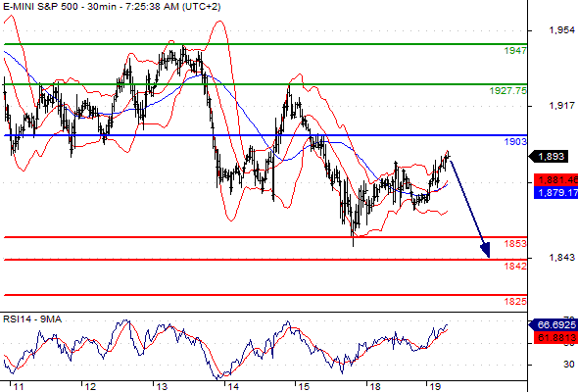Click date label 14 on time axis

(x=233, y=387)
